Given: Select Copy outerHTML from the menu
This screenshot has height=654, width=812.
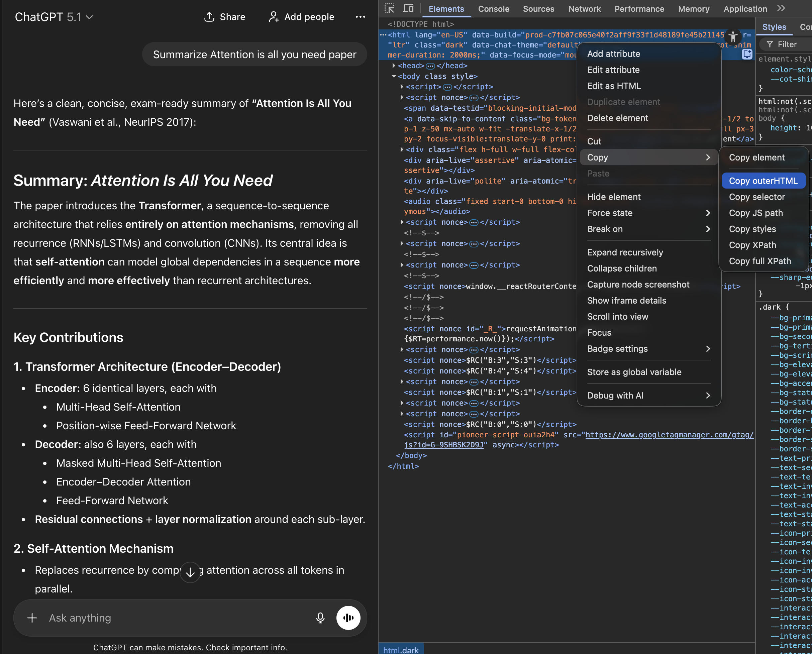Looking at the screenshot, I should tap(764, 181).
